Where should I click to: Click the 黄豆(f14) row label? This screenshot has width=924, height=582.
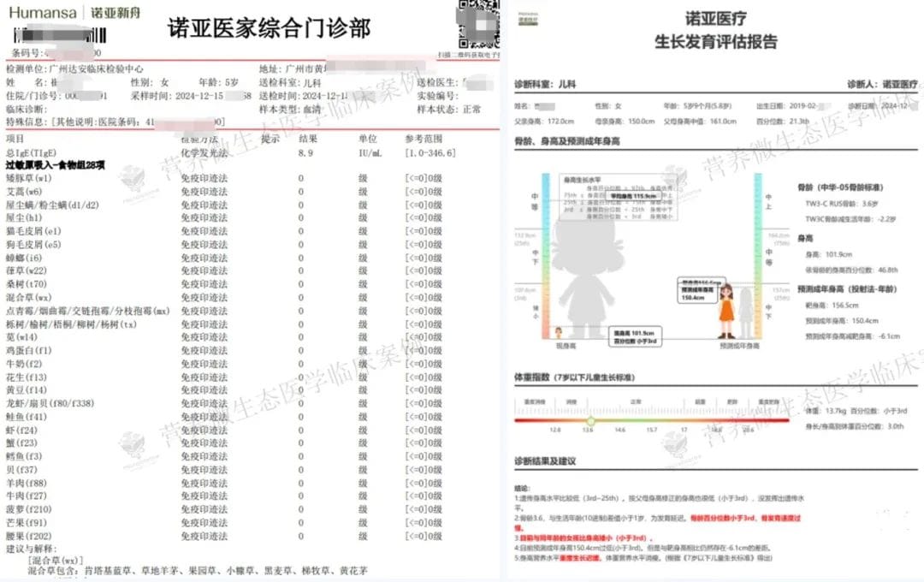point(27,389)
